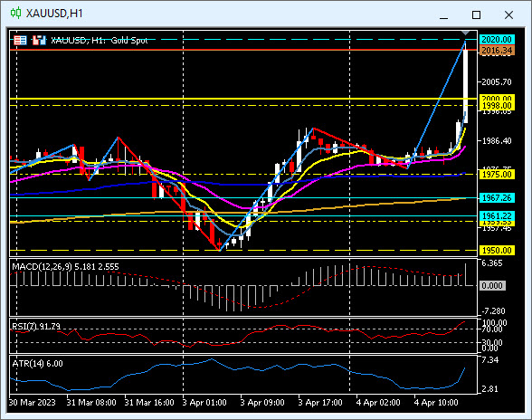Click the 2016.34 current price label

497,51
